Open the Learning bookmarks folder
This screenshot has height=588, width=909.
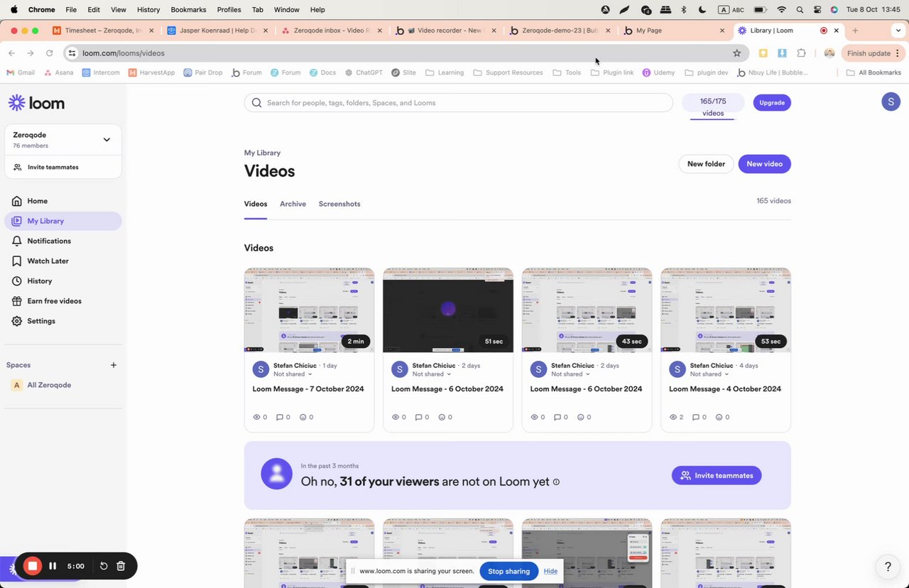point(445,72)
